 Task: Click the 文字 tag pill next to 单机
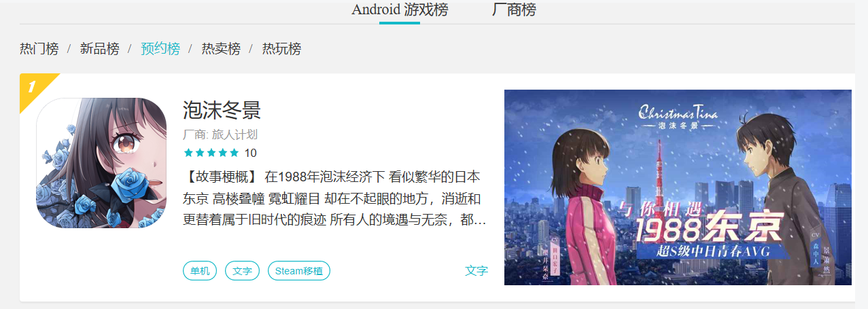(242, 271)
